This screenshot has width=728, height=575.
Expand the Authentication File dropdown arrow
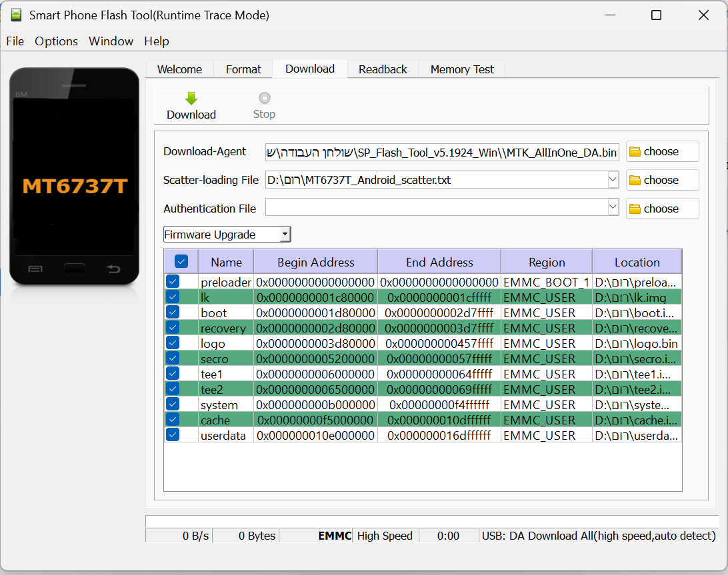(613, 208)
